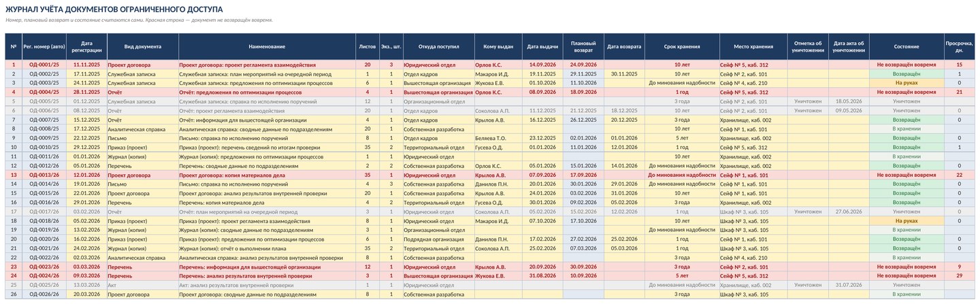This screenshot has height=304, width=980.
Task: Click the 'Листов' column header
Action: tap(367, 47)
